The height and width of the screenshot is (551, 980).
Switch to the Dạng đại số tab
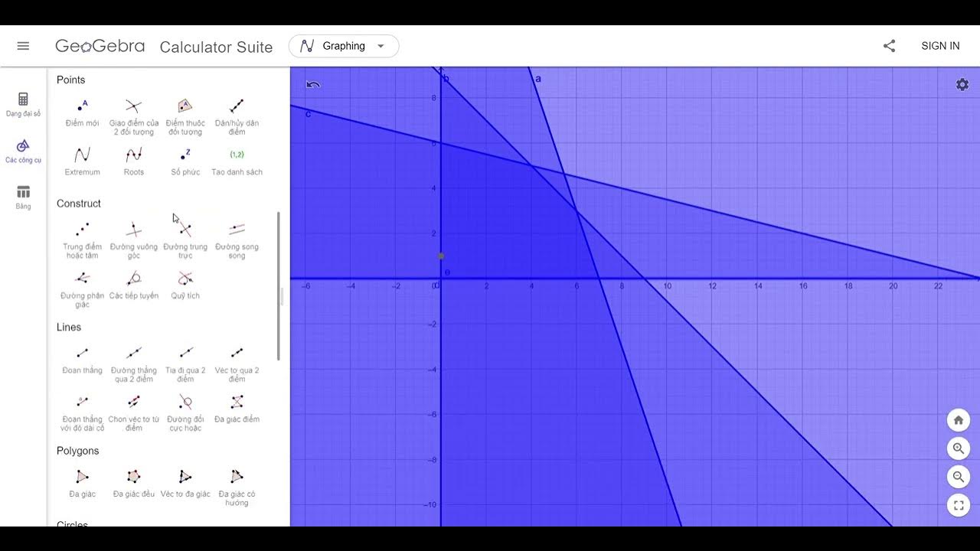[23, 105]
